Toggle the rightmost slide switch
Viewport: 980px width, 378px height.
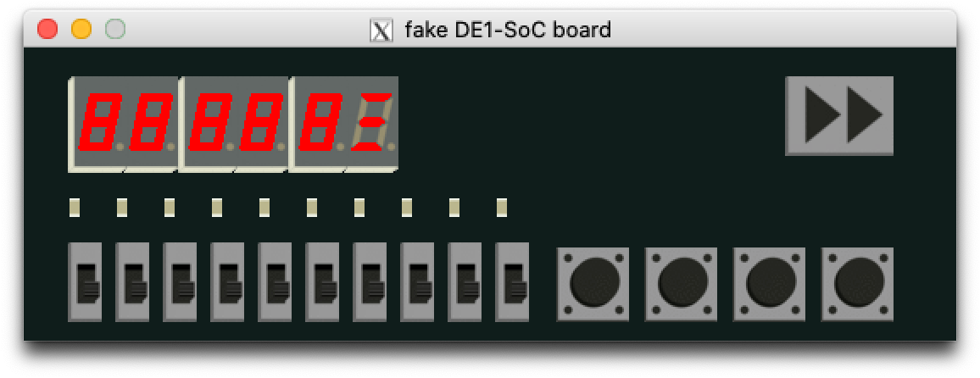[512, 281]
